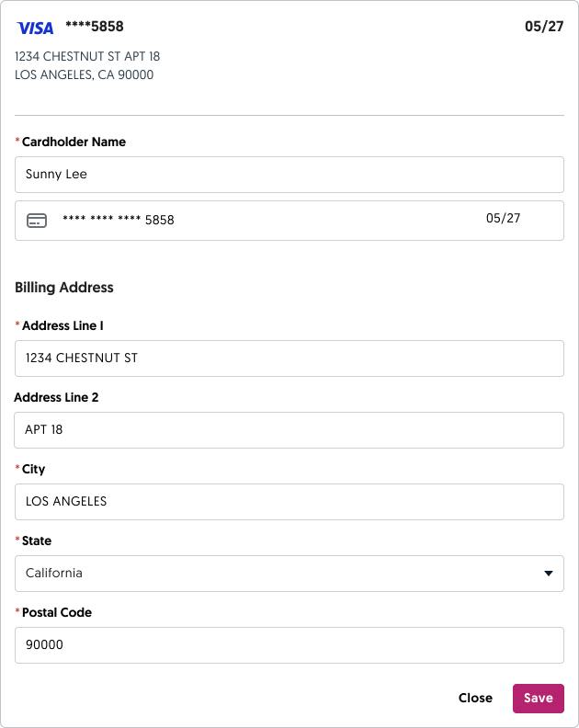
Task: Click the Billing Address heading
Action: point(64,288)
